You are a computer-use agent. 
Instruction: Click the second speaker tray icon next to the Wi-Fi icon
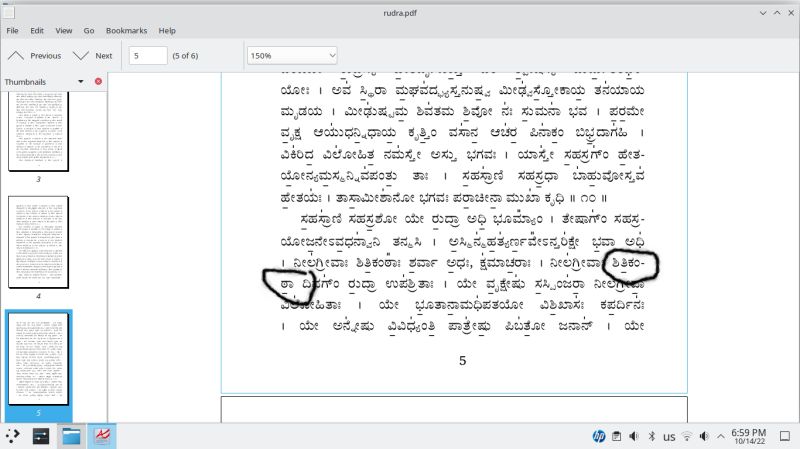[x=705, y=436]
